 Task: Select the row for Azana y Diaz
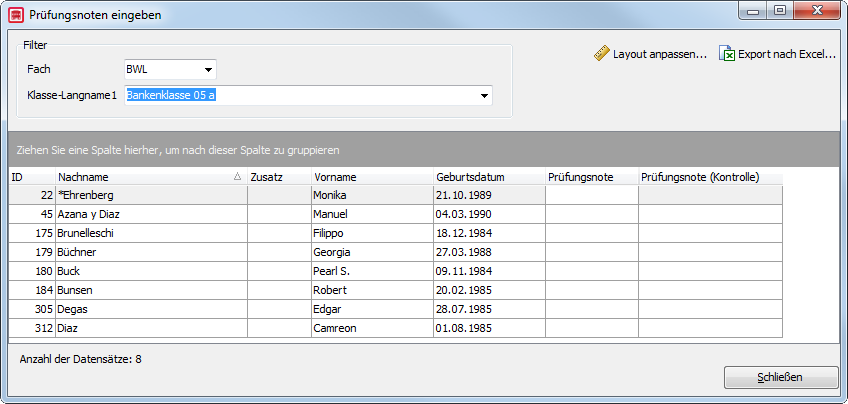pos(395,214)
